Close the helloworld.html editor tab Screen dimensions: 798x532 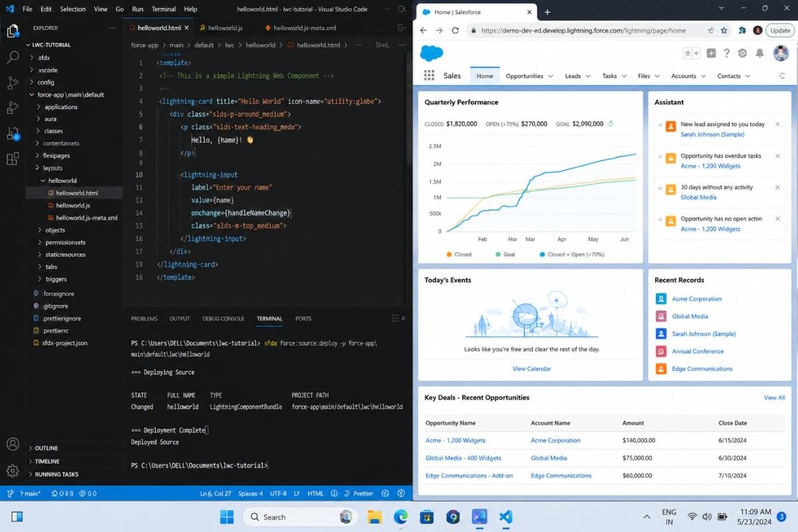(x=186, y=28)
